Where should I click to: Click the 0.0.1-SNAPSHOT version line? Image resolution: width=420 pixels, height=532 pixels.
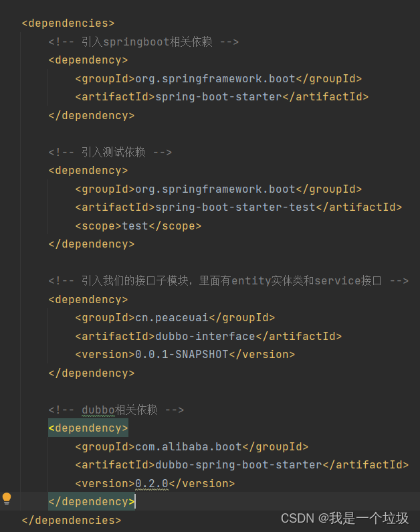(x=185, y=355)
